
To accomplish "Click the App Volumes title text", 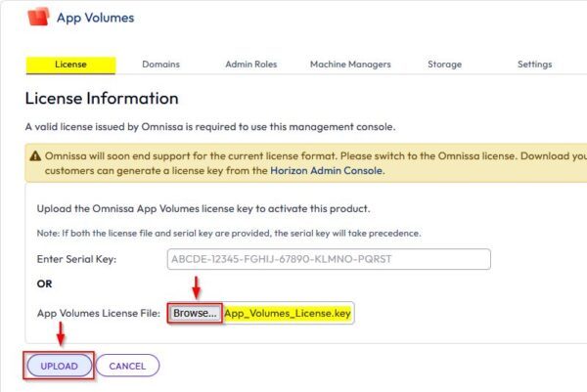I will pos(96,18).
